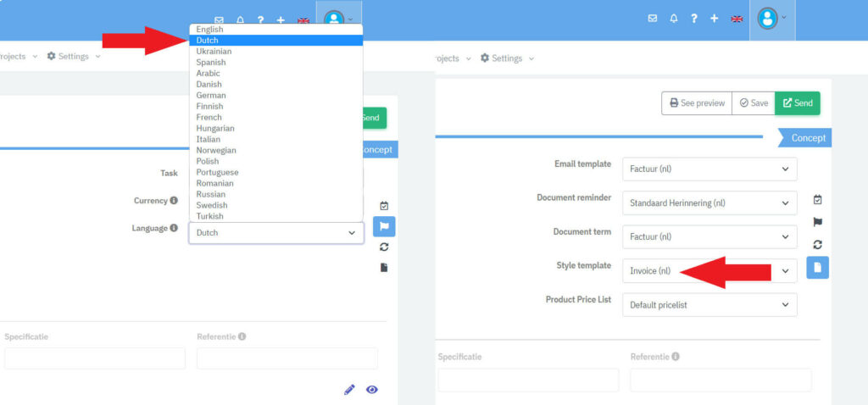This screenshot has width=868, height=405.
Task: Choose Polish in the language list
Action: (275, 162)
